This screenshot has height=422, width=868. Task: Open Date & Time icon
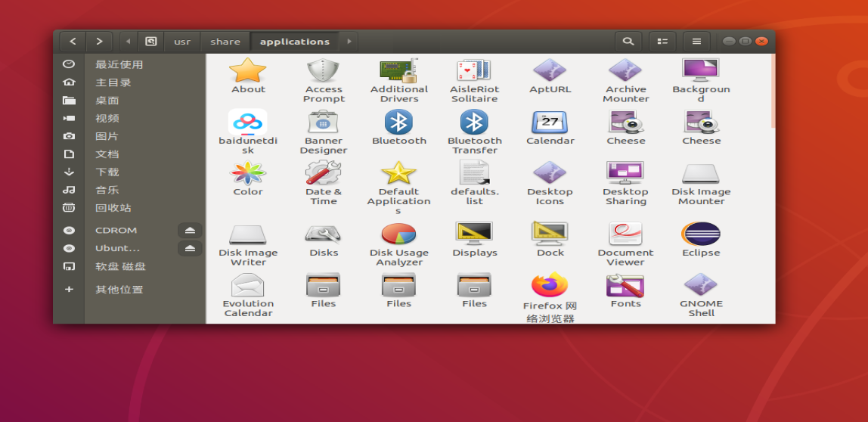324,172
